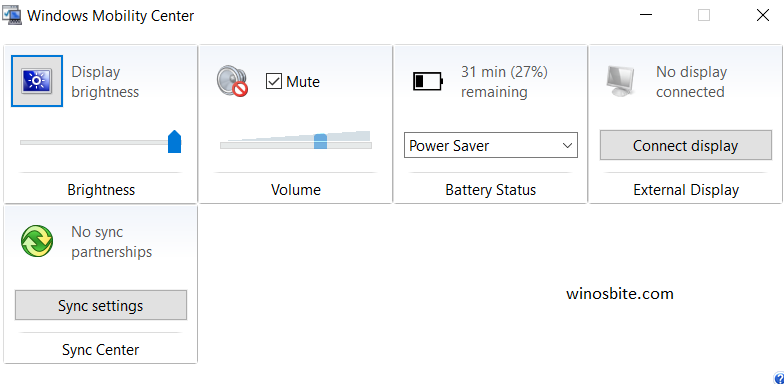
Task: Open help via the question mark icon
Action: 779,378
